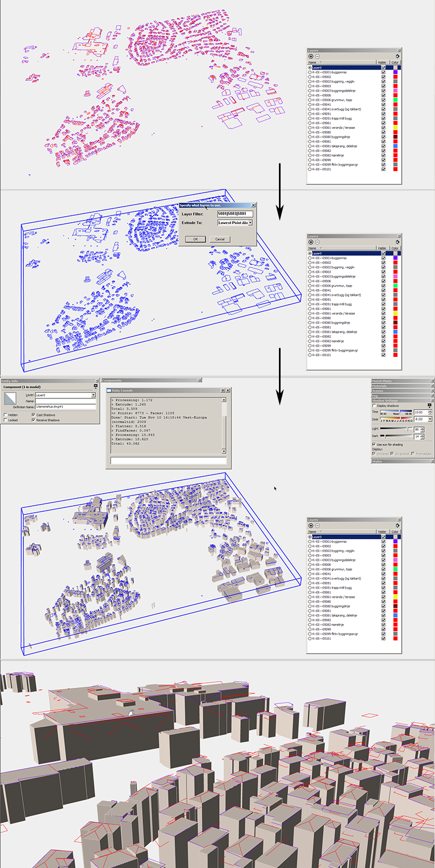Click the Ruby Console command input field
The height and width of the screenshot is (868, 435).
coord(168,461)
